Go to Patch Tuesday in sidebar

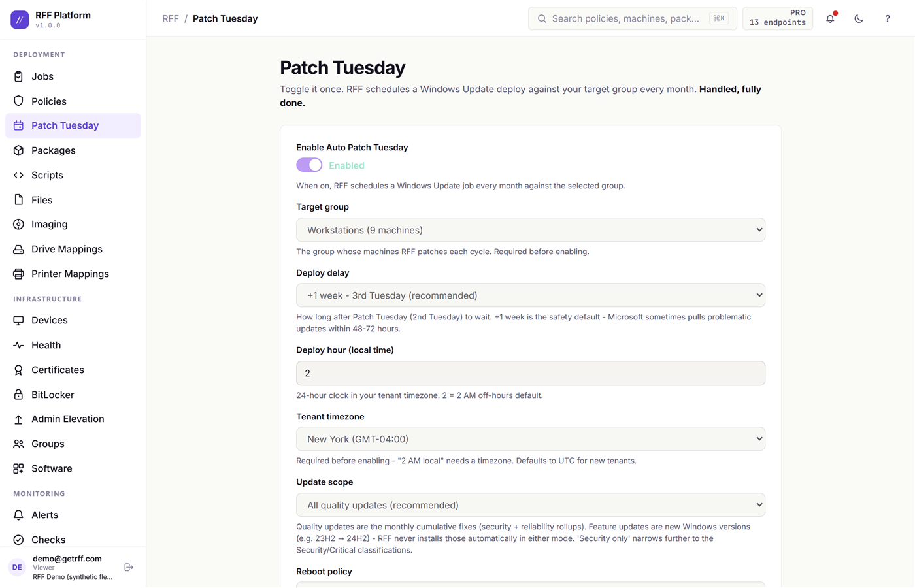click(73, 125)
